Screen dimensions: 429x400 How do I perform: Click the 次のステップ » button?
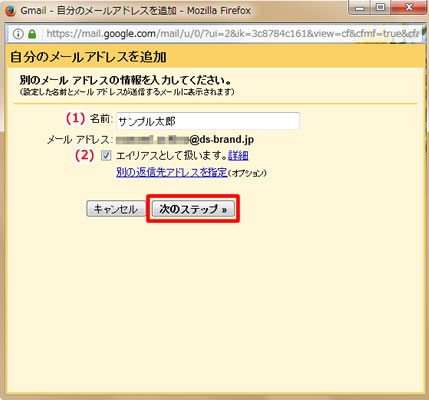click(x=193, y=209)
